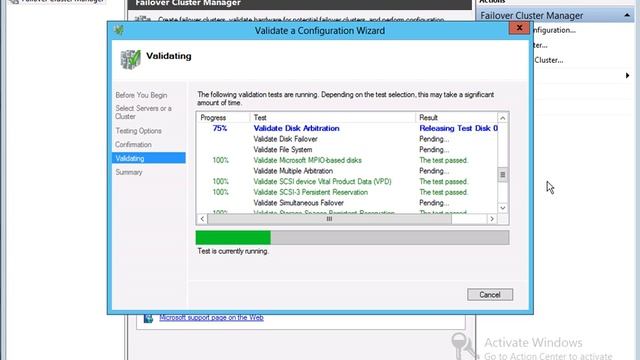Select the Select Servers or a Cluster step

143,112
